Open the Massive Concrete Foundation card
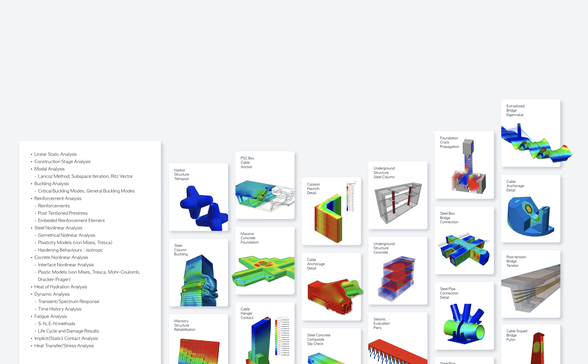The width and height of the screenshot is (588, 364). tap(265, 261)
